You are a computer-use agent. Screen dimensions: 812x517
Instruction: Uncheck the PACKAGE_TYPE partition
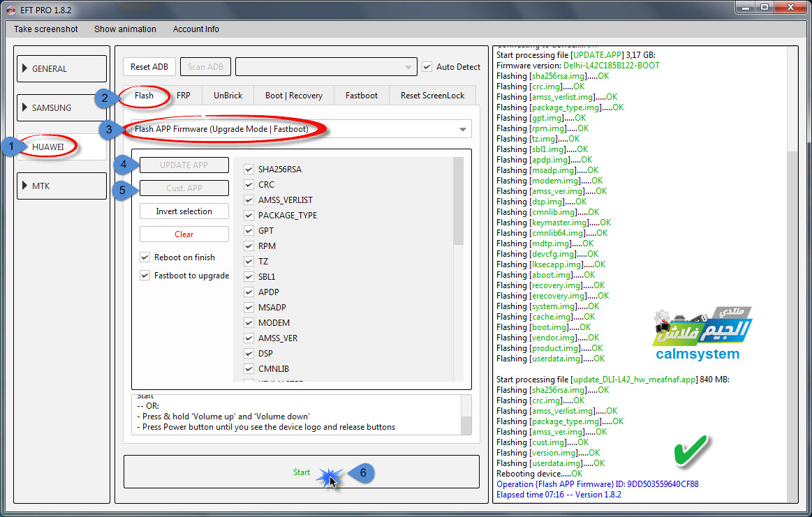pyautogui.click(x=249, y=216)
